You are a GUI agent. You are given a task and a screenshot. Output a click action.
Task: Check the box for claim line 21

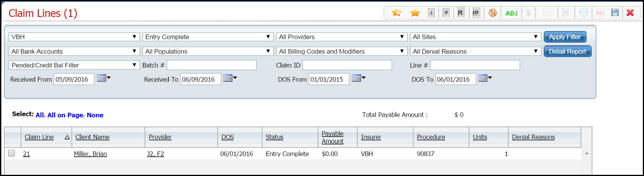coord(12,153)
